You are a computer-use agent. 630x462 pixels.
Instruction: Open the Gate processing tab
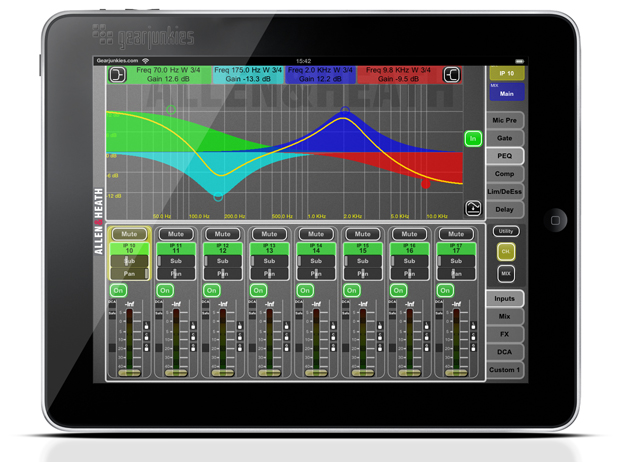click(505, 138)
